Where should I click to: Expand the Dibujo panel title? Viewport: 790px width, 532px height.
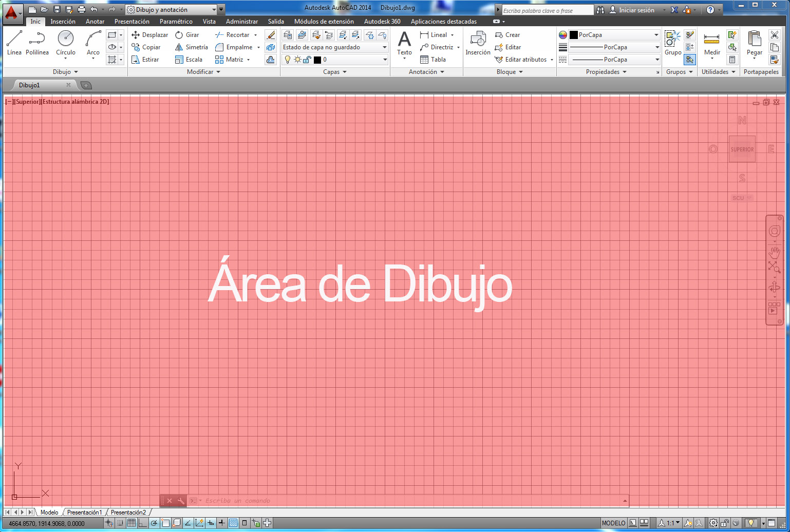[65, 72]
